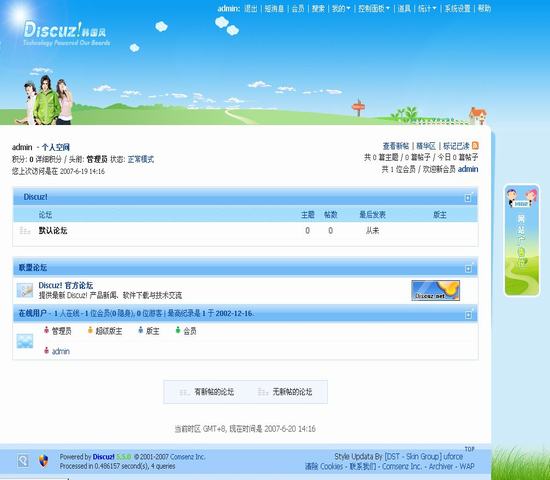Click new member admin link at right

click(468, 169)
